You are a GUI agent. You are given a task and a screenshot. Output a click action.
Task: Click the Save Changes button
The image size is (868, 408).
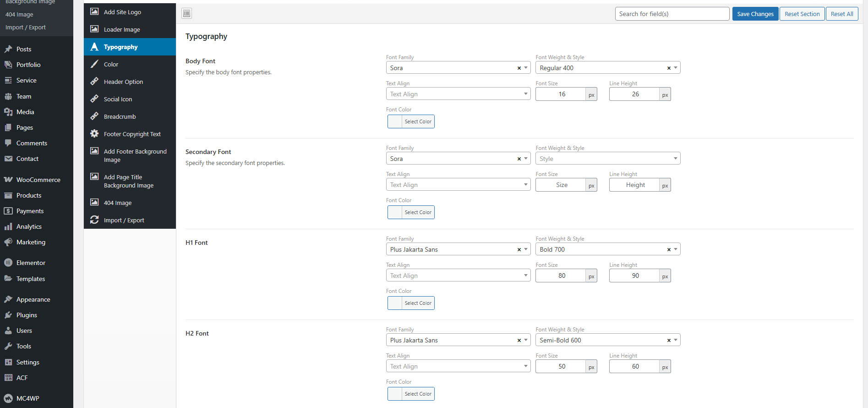pyautogui.click(x=755, y=14)
